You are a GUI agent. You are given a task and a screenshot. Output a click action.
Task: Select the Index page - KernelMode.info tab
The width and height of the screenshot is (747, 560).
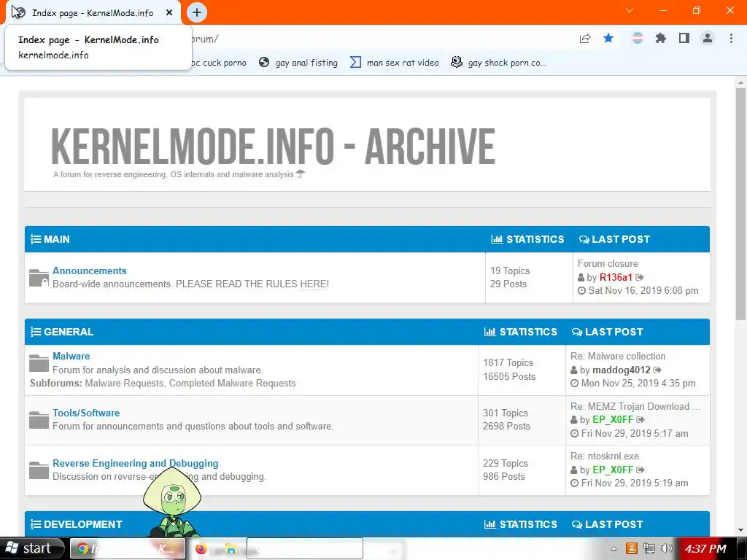[93, 13]
